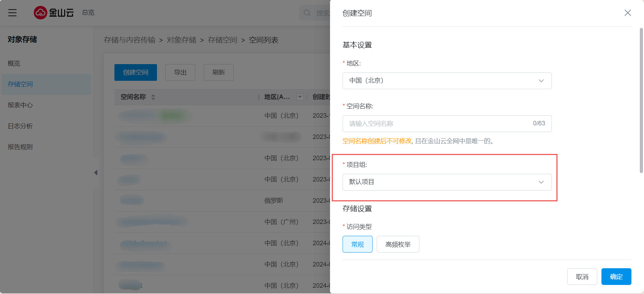644x294 pixels.
Task: Expand the 项目组 dropdown 默认项目
Action: tap(447, 182)
